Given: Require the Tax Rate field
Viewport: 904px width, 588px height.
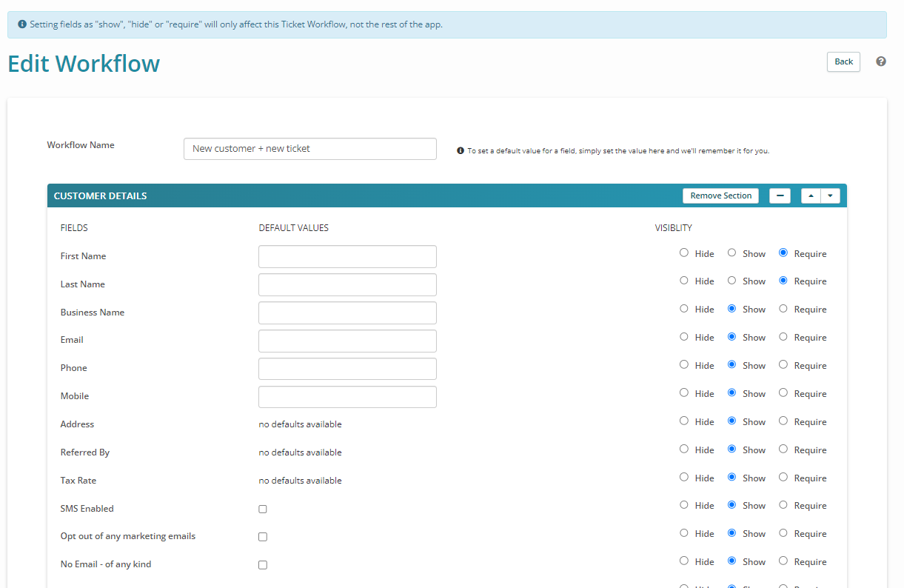Looking at the screenshot, I should pyautogui.click(x=783, y=478).
